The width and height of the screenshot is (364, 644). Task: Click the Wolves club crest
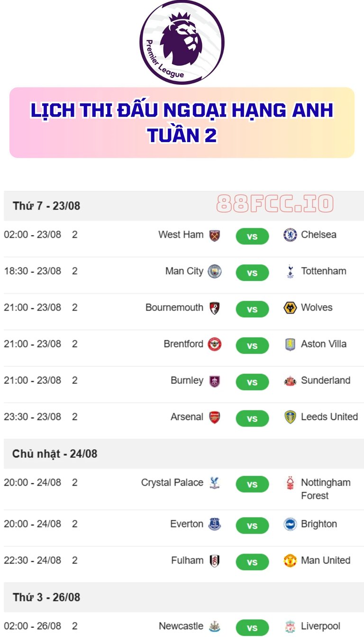(x=290, y=308)
